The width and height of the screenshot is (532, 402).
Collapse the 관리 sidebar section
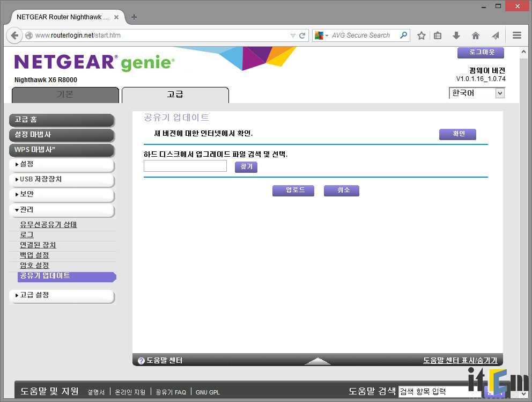[x=62, y=210]
